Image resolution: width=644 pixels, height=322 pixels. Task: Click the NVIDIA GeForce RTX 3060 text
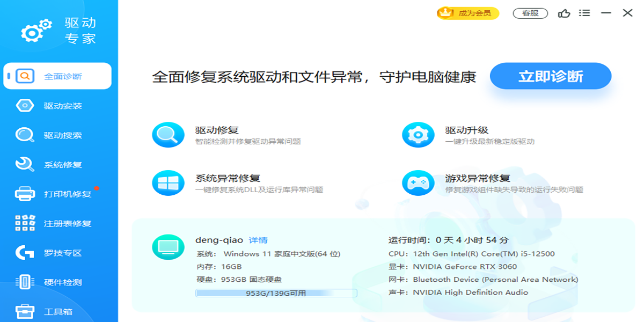[x=465, y=267]
